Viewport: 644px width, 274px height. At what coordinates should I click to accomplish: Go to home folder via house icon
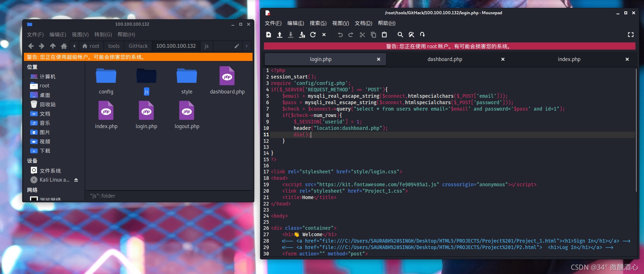coord(64,46)
